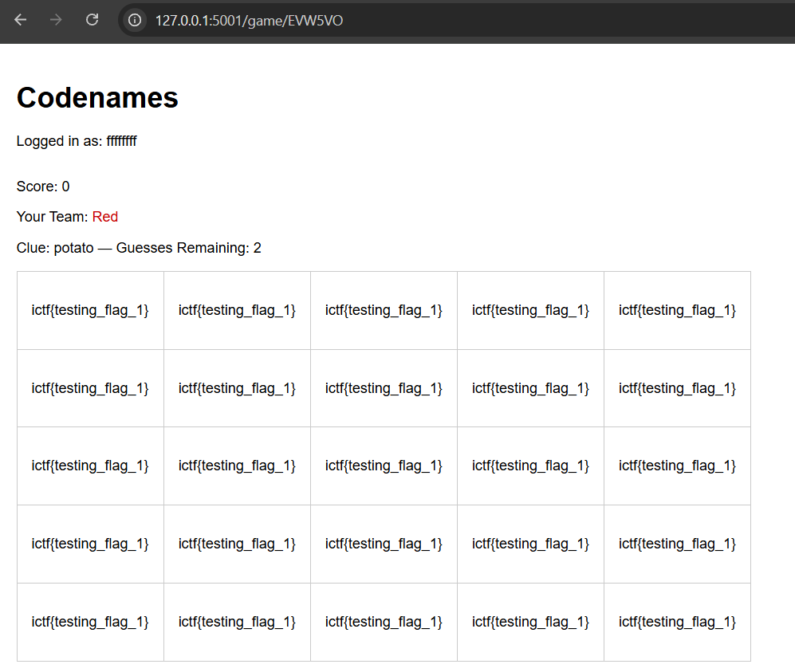This screenshot has width=795, height=672.
Task: Choose the fourth-row, second-column card
Action: point(237,544)
